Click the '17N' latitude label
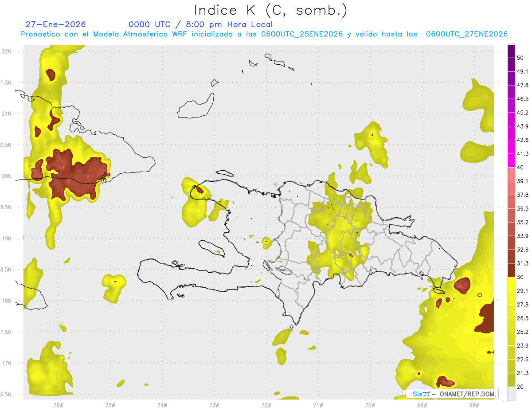The image size is (532, 411). [7, 364]
